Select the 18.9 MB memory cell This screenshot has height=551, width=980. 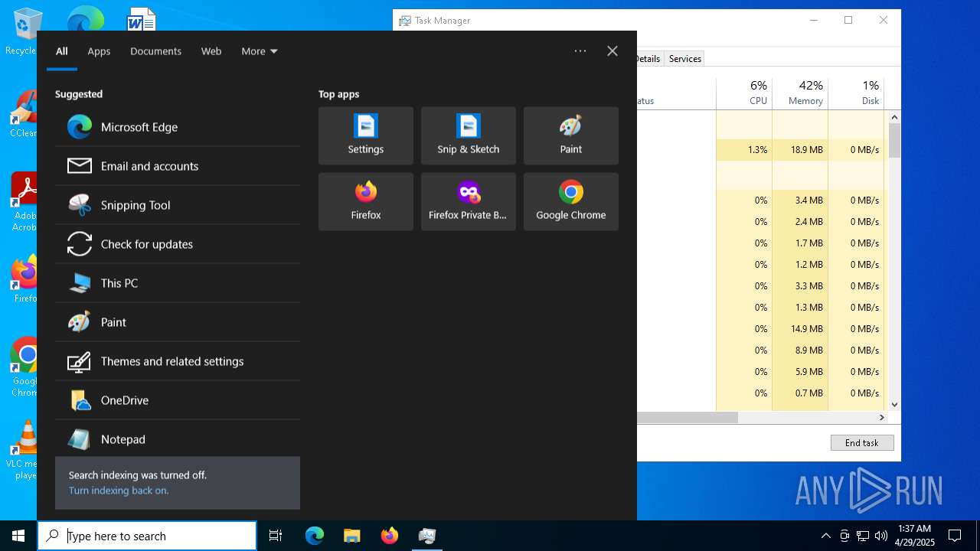tap(800, 150)
